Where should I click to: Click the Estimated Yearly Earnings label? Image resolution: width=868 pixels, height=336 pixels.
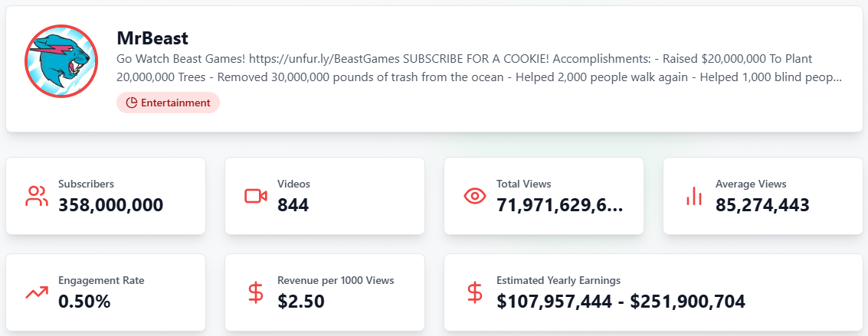pos(558,280)
